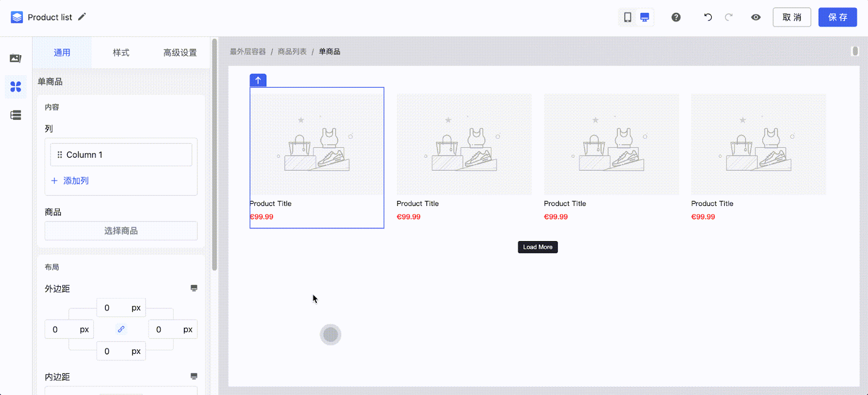Toggle the margin link-values icon

tap(121, 329)
